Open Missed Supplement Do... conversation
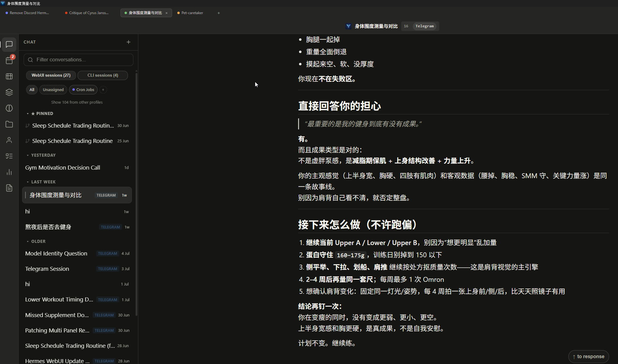This screenshot has height=364, width=618. (x=77, y=315)
